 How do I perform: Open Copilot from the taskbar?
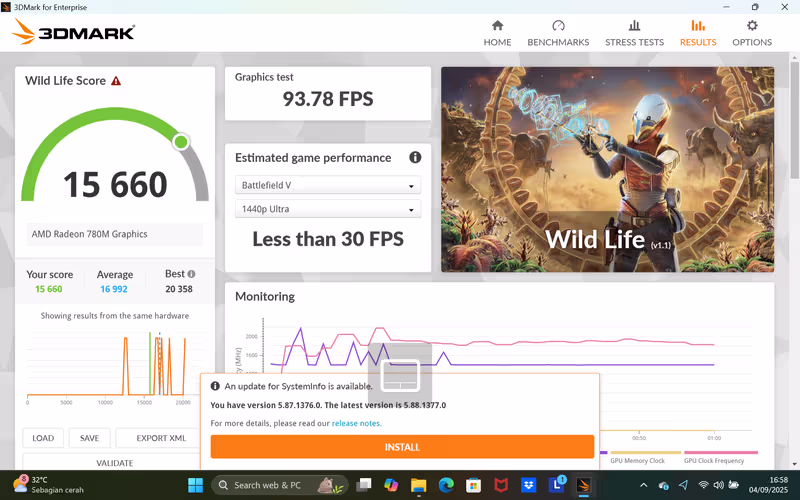click(x=391, y=485)
